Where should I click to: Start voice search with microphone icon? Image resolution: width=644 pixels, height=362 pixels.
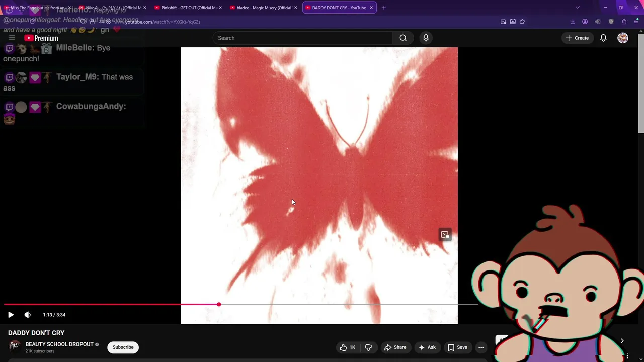[x=426, y=38]
